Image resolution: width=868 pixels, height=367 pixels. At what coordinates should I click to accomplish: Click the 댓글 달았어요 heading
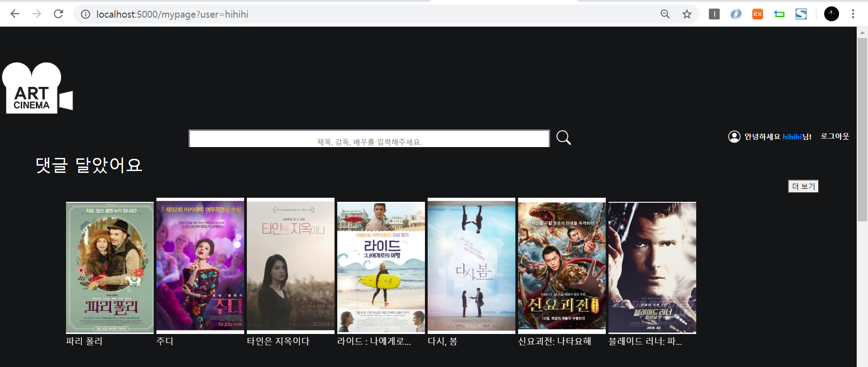coord(89,165)
